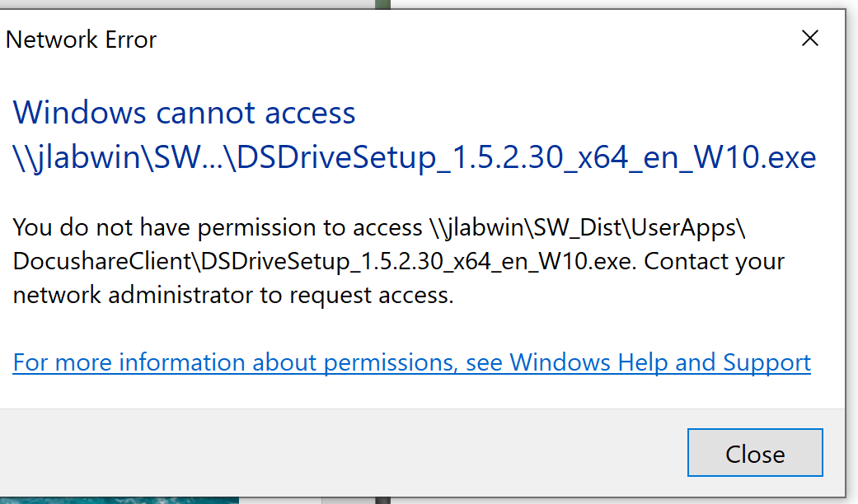Screen dimensions: 858x504
Task: Click the "DocushareClient\DSDriveSetup" line in the message
Action: coord(181,261)
